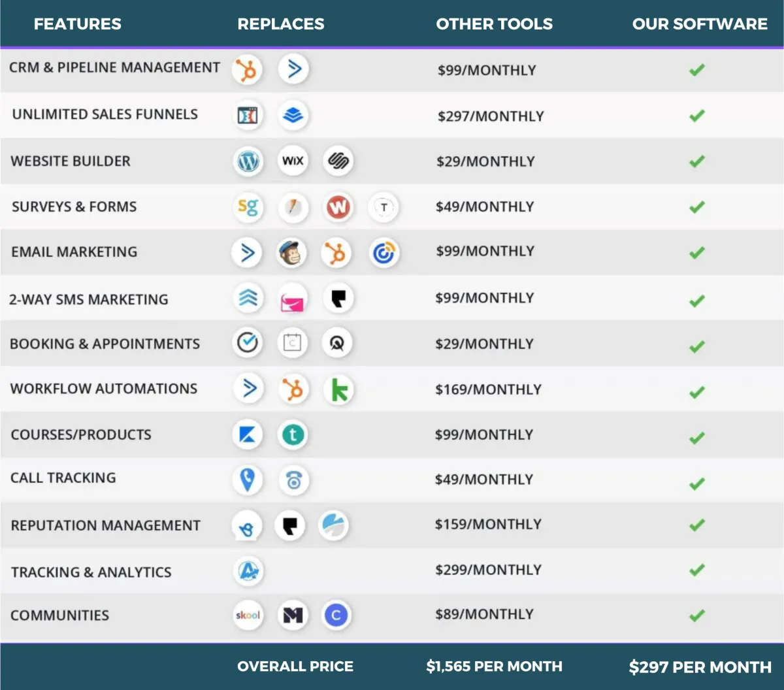Click the FEATURES column header

77,24
